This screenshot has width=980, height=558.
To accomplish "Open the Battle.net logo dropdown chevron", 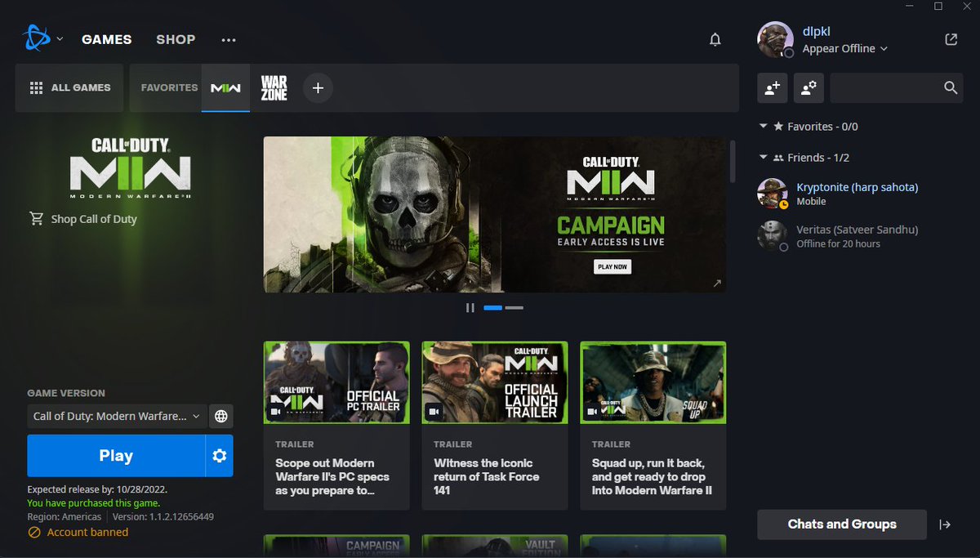I will 60,39.
